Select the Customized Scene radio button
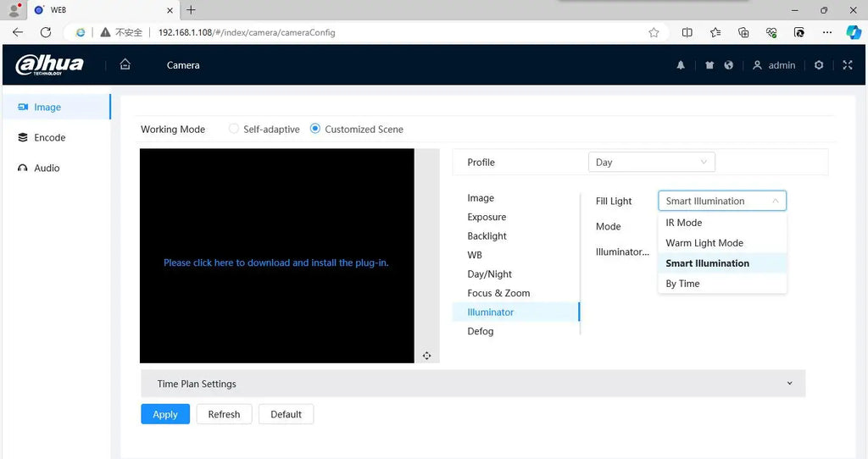This screenshot has height=459, width=868. [315, 129]
